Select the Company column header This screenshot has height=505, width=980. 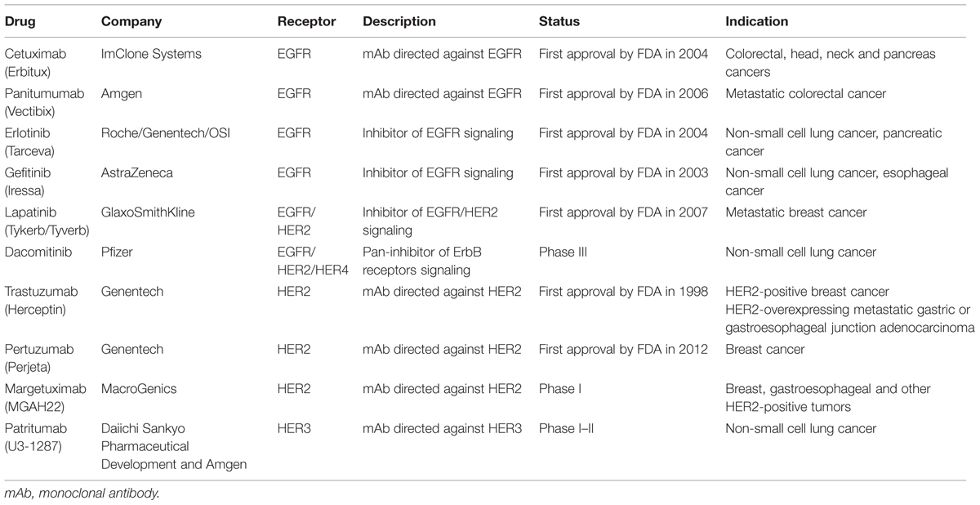click(131, 20)
